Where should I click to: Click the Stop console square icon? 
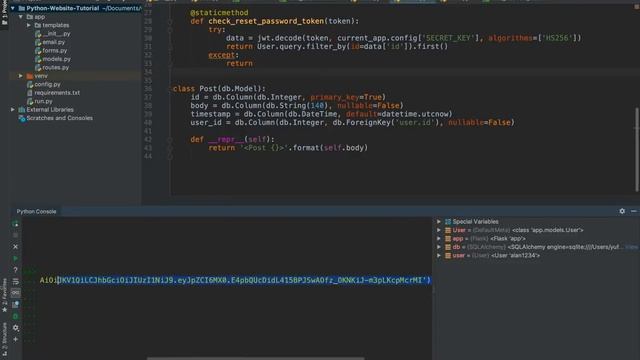point(16,235)
